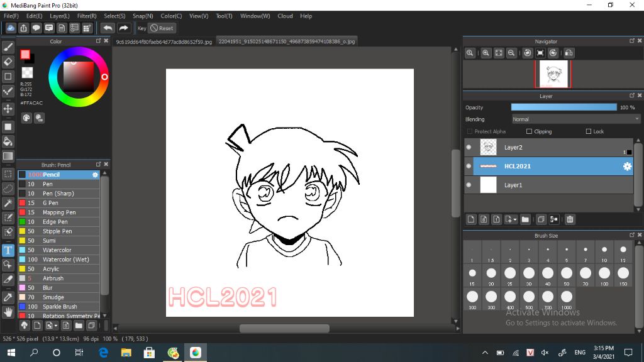This screenshot has width=644, height=362.
Task: Undock the Brush Size panel
Action: tap(631, 235)
